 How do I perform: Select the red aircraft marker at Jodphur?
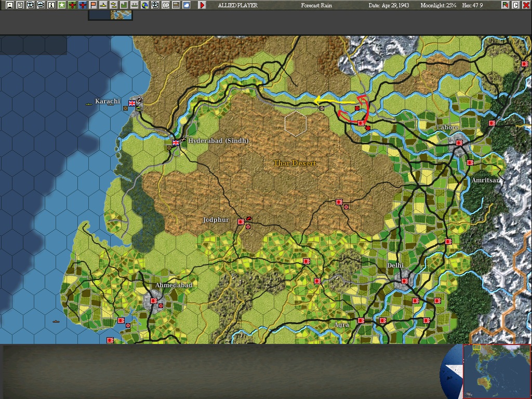249,218
